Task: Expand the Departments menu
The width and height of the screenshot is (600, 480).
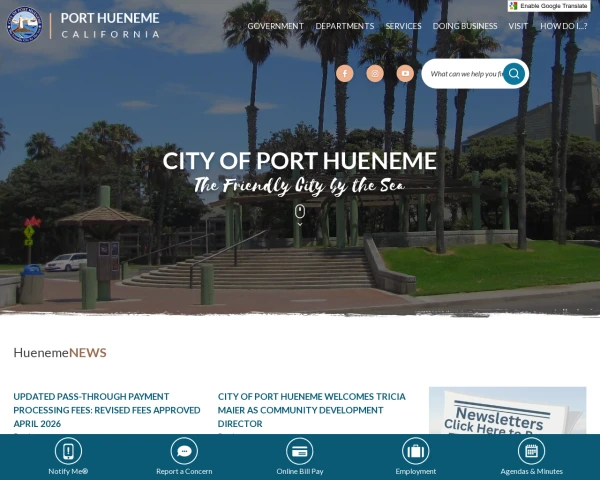Action: pyautogui.click(x=345, y=26)
